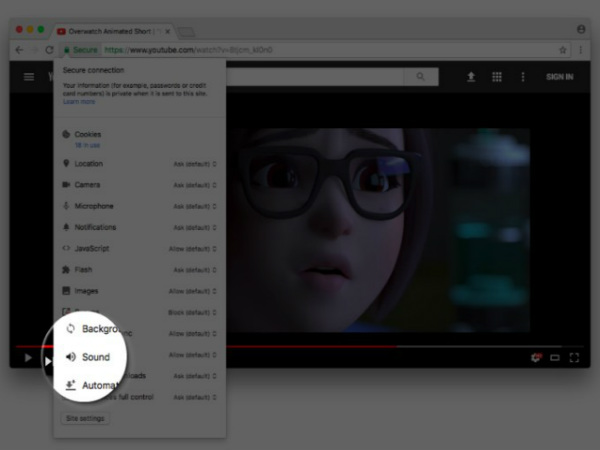Reload the page

[x=49, y=49]
